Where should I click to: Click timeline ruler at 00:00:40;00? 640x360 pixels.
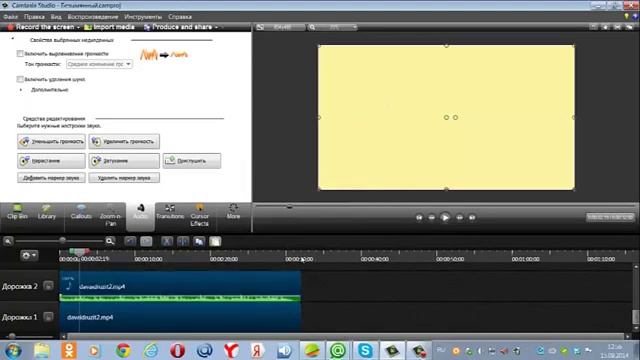pos(375,259)
